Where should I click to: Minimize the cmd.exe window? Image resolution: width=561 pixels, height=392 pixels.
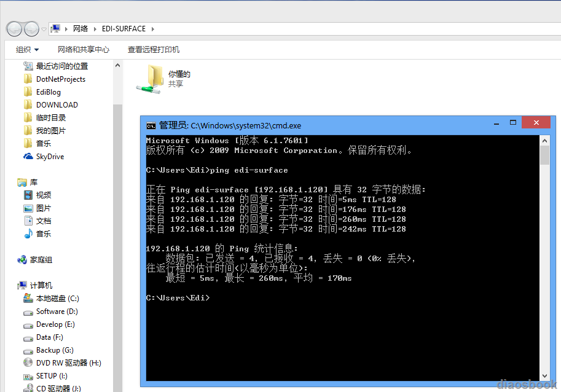[496, 123]
